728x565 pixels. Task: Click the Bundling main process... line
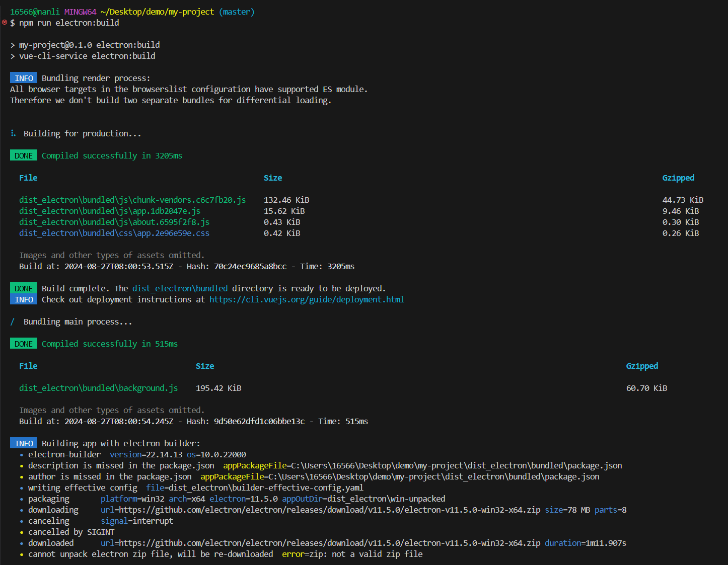pyautogui.click(x=78, y=321)
